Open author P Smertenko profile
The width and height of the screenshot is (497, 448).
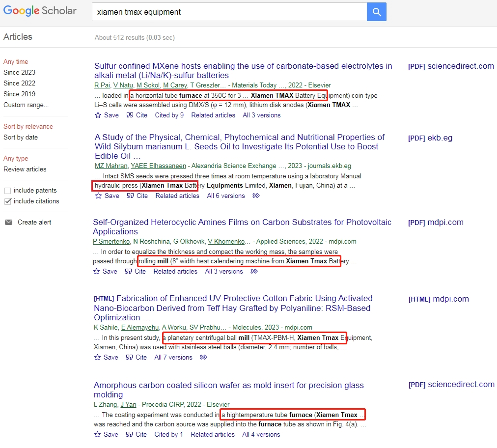[111, 242]
